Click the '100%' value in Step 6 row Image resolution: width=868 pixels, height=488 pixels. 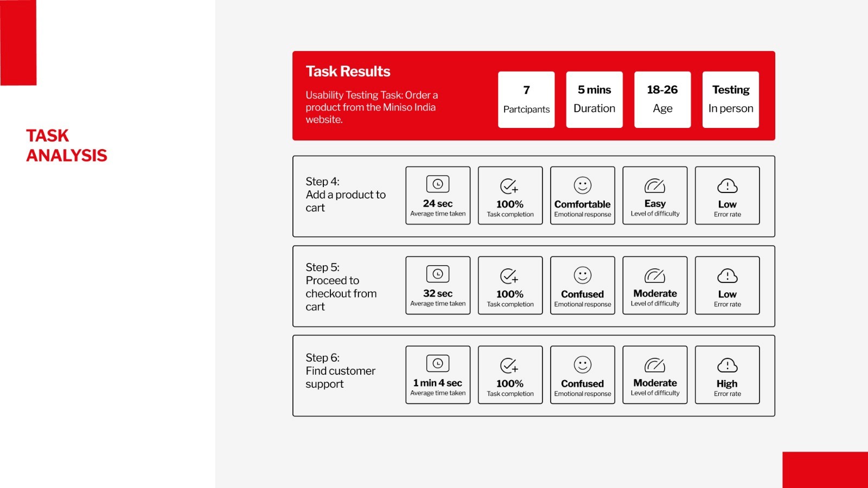pos(510,384)
